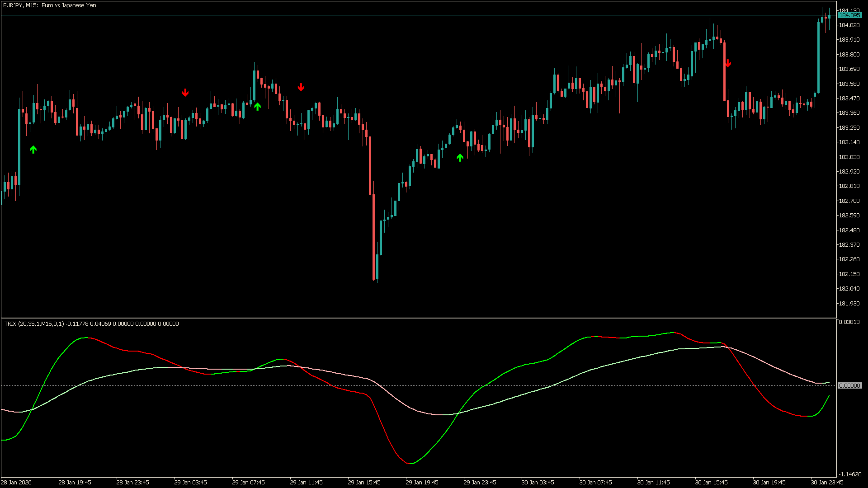Click the 28 Jan 2026 date label

coord(17,482)
